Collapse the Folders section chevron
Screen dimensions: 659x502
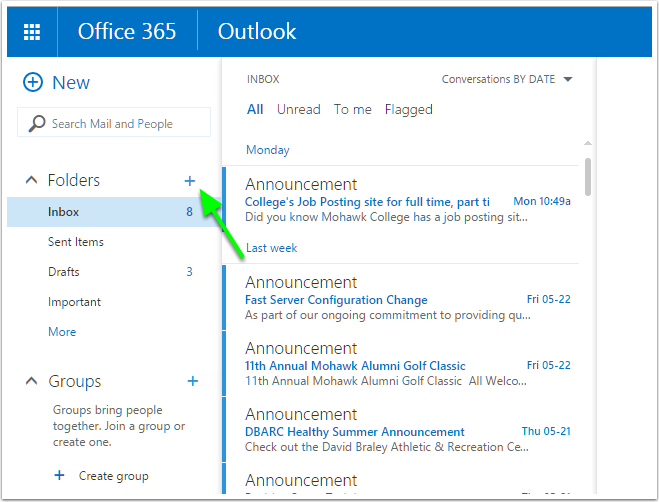(x=31, y=181)
